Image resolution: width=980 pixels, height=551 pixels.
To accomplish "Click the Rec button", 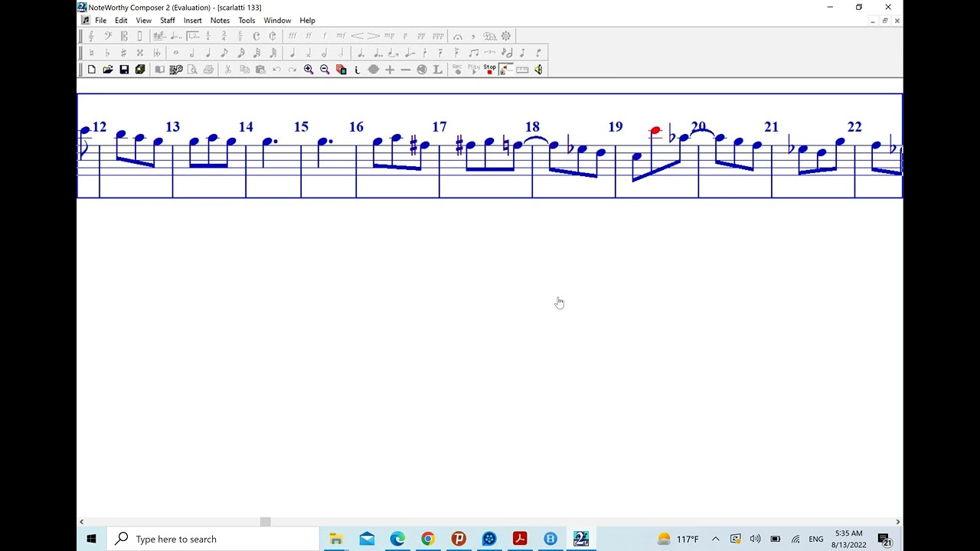I will click(x=457, y=70).
